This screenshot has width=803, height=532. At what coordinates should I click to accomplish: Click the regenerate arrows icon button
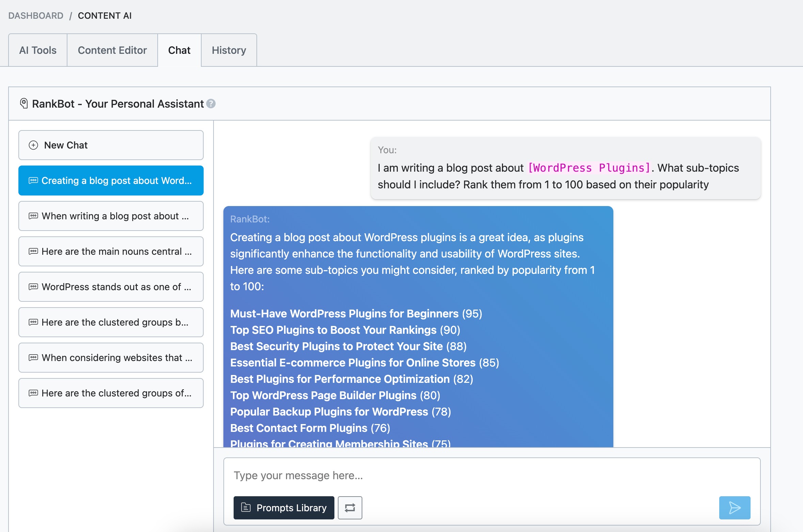click(x=350, y=507)
